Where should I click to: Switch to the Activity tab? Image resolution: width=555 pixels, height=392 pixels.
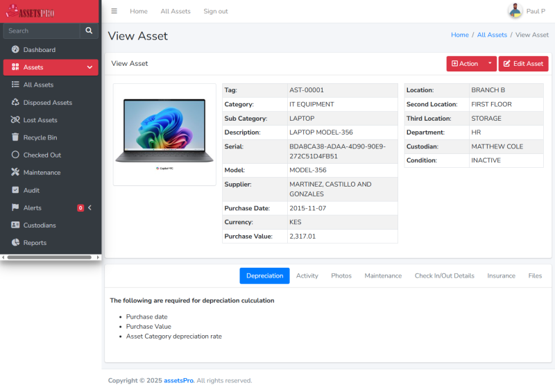point(307,276)
